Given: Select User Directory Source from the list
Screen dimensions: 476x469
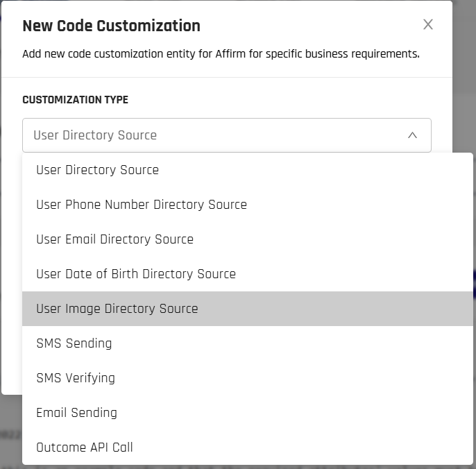Looking at the screenshot, I should click(x=97, y=170).
